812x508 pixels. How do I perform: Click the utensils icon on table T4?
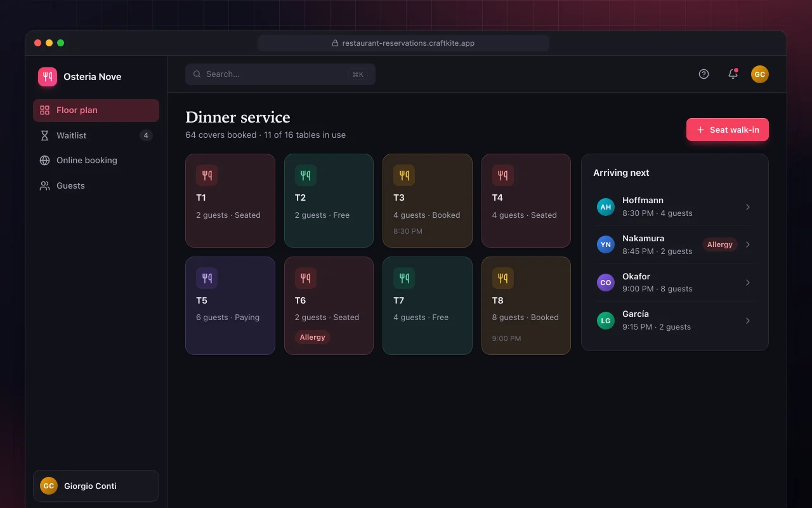[503, 175]
